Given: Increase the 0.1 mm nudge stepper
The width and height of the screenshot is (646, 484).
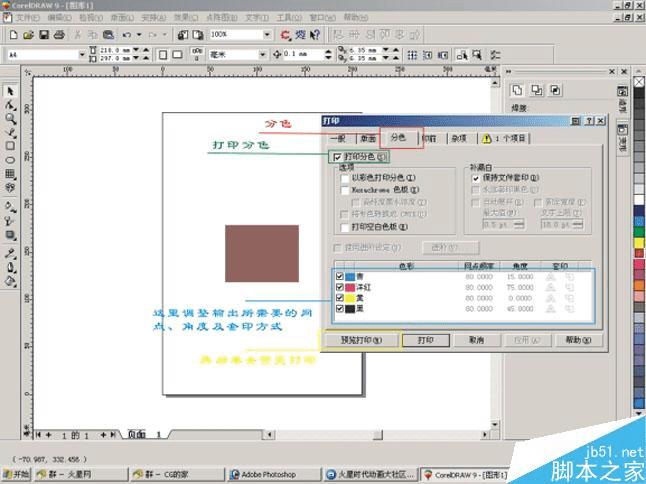Looking at the screenshot, I should [328, 52].
